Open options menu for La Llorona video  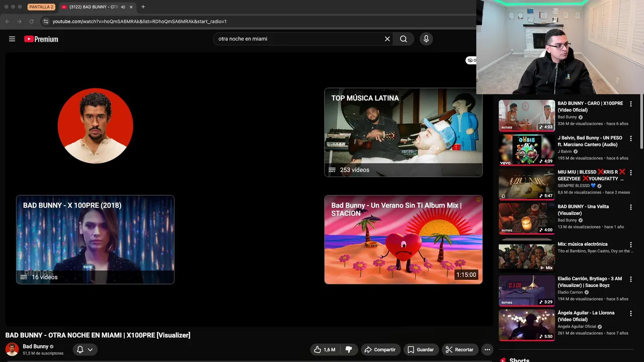tap(630, 313)
